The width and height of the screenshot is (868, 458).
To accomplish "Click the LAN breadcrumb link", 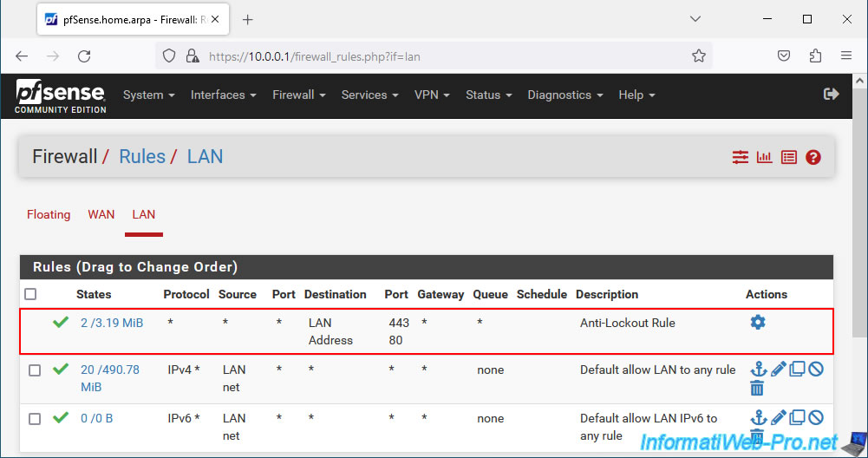I will point(205,157).
